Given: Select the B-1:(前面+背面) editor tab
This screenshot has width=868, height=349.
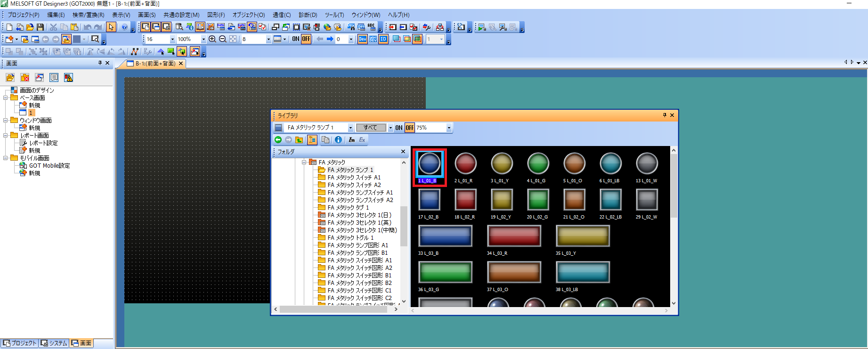Looking at the screenshot, I should pos(155,64).
